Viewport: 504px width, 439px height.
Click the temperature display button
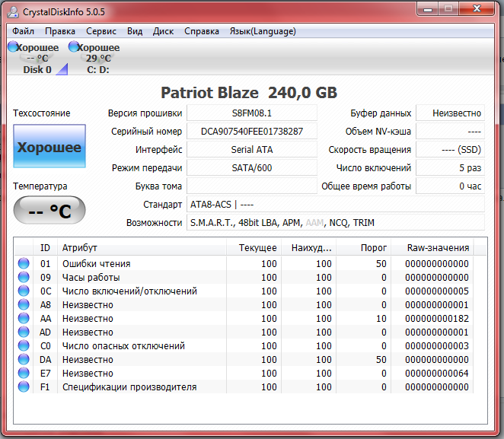49,210
